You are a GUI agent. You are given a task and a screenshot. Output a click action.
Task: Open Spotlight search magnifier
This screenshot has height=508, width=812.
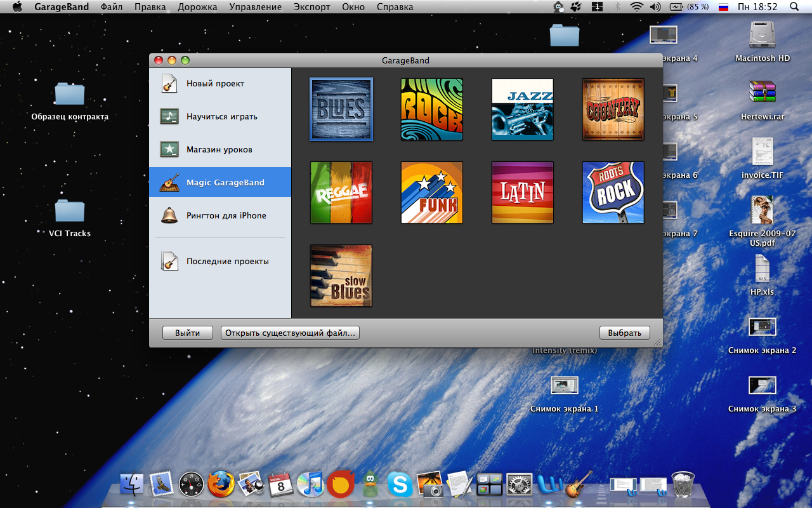point(795,7)
